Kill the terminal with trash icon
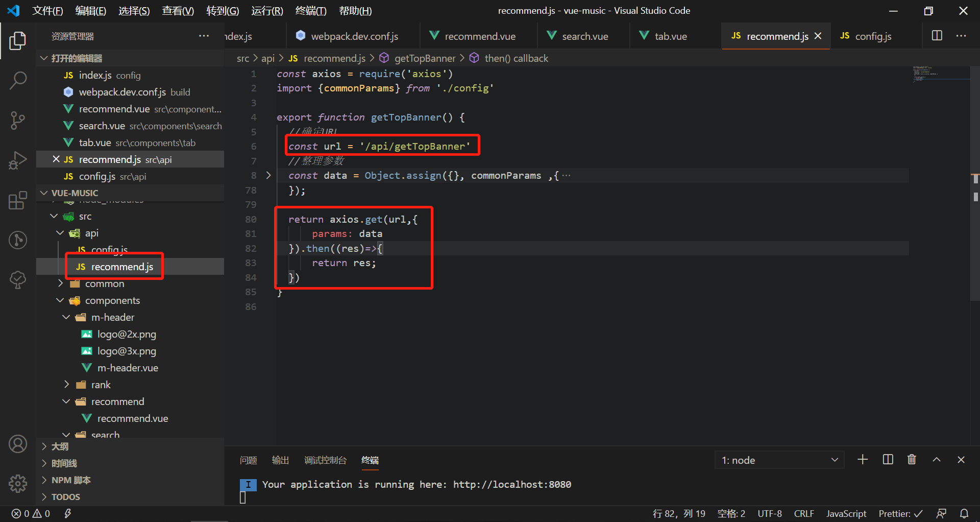Screen dimensions: 980x522 tap(912, 460)
